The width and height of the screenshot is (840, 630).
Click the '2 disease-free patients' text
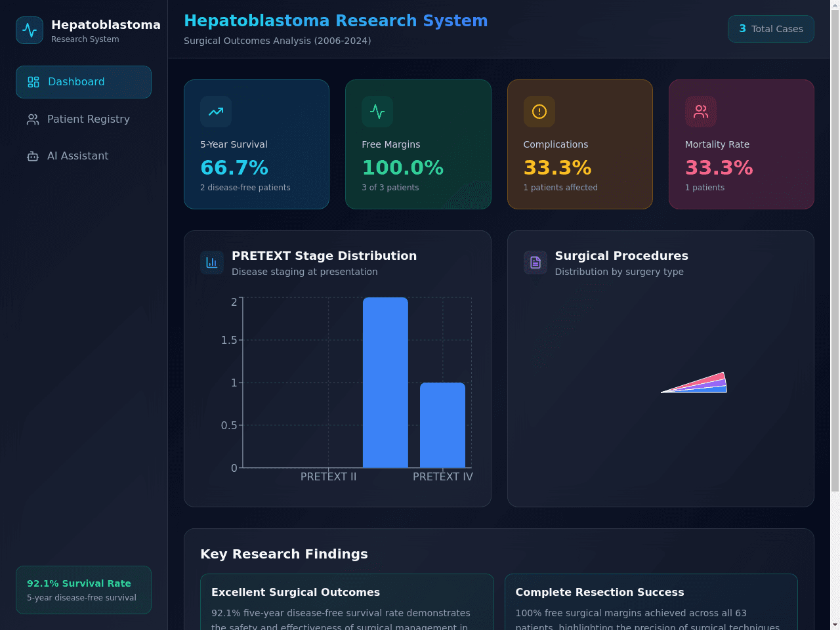point(245,188)
